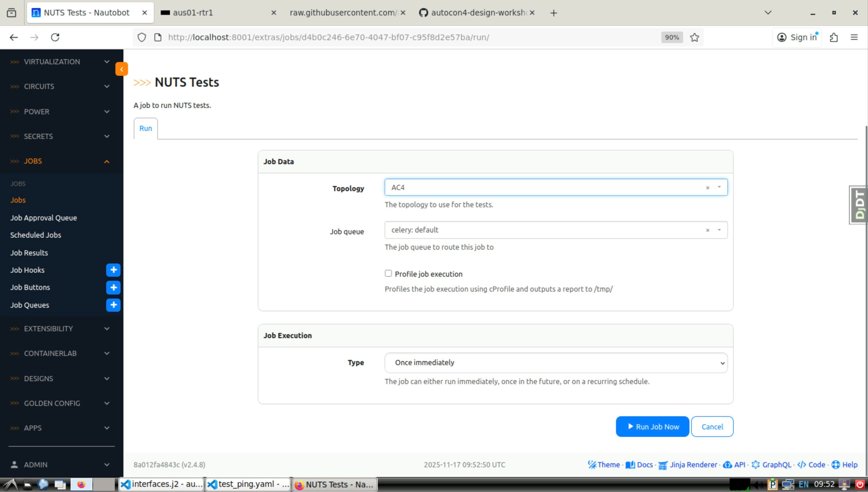Add a new Job Hook via plus icon

(113, 270)
